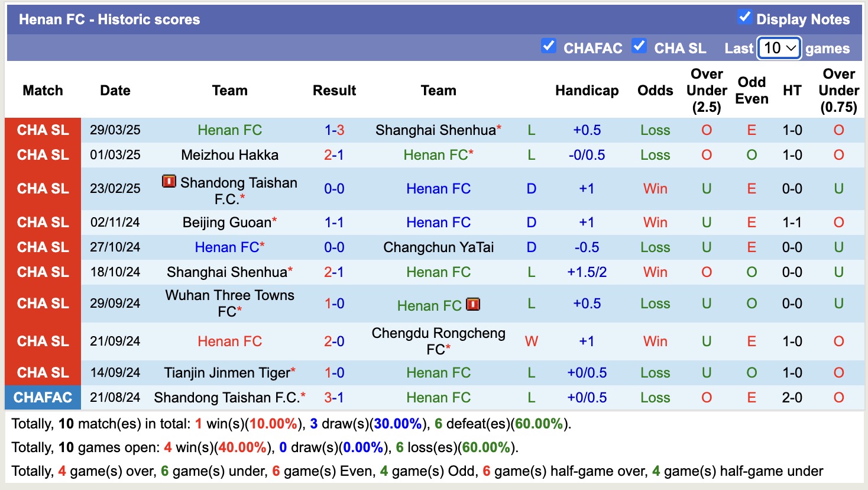Click the CHAFAC league label cell
The image size is (868, 490).
[43, 398]
